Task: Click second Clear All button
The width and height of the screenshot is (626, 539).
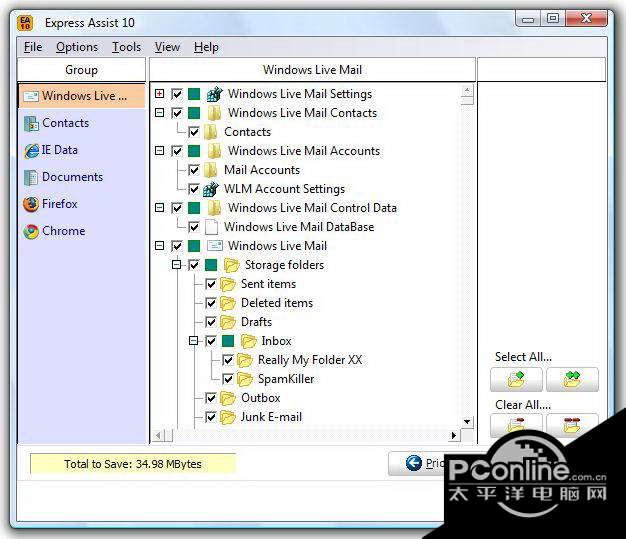Action: tap(573, 425)
